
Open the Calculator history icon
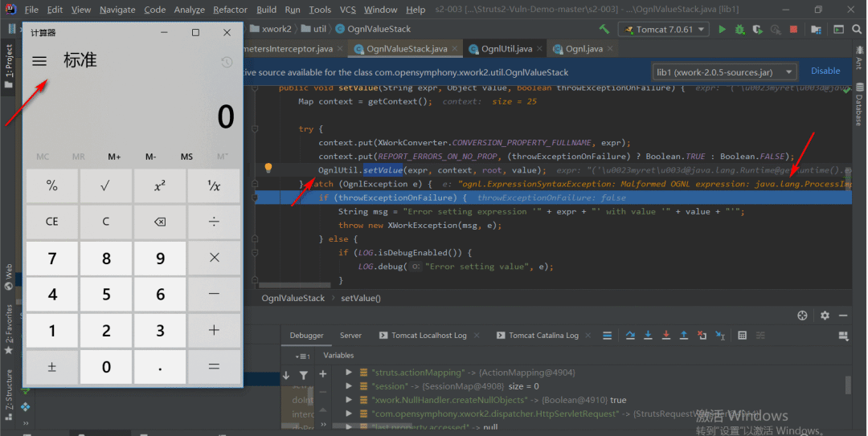point(227,62)
